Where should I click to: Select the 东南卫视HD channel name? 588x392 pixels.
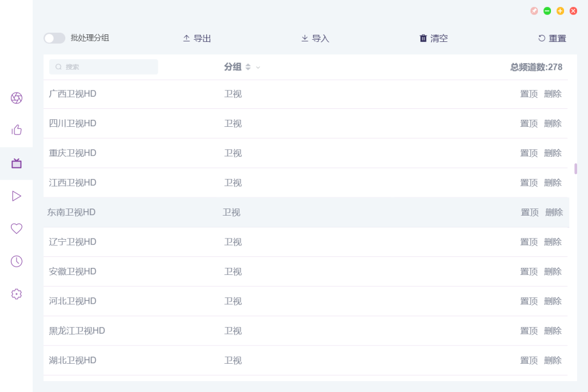point(71,212)
